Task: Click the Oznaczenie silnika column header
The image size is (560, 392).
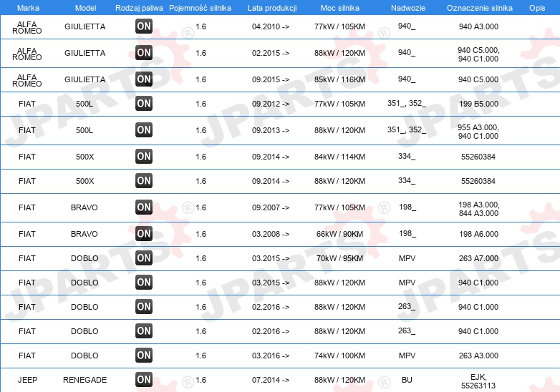Action: point(480,8)
